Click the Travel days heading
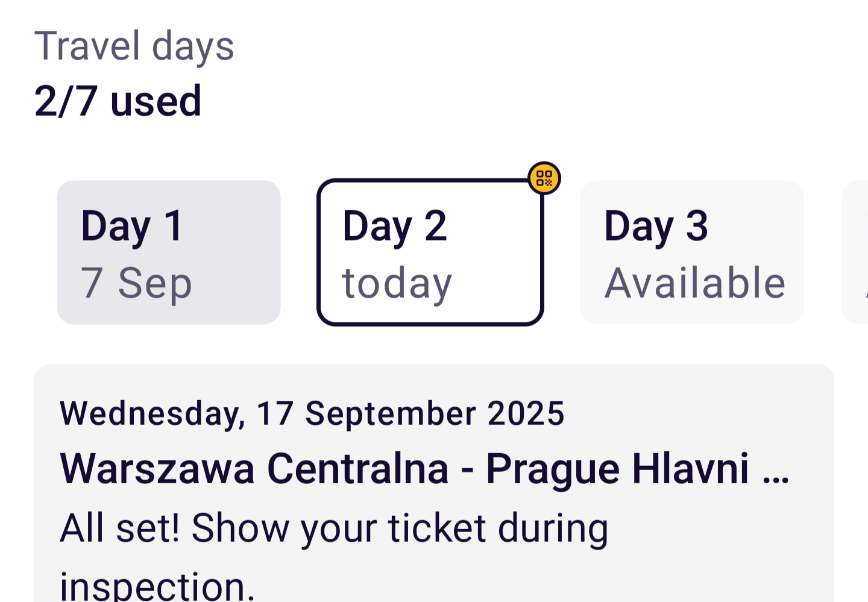Screen dimensions: 868x602 click(x=134, y=46)
